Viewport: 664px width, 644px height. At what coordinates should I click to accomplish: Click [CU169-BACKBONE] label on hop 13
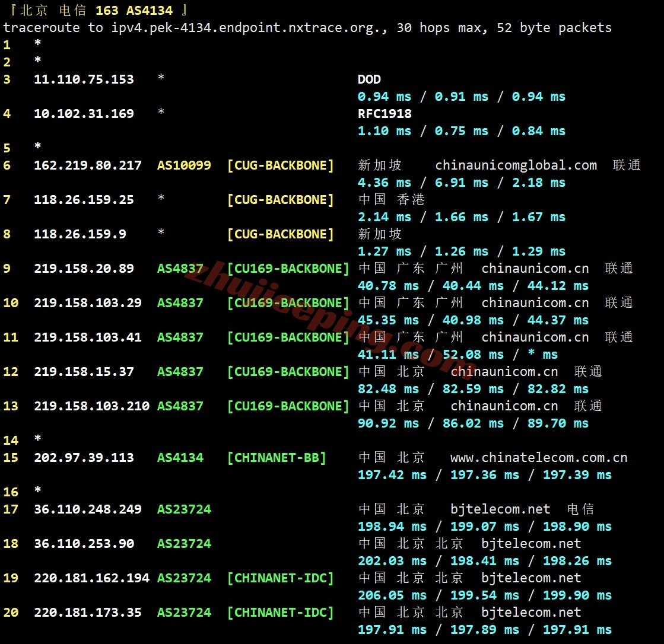click(x=288, y=406)
